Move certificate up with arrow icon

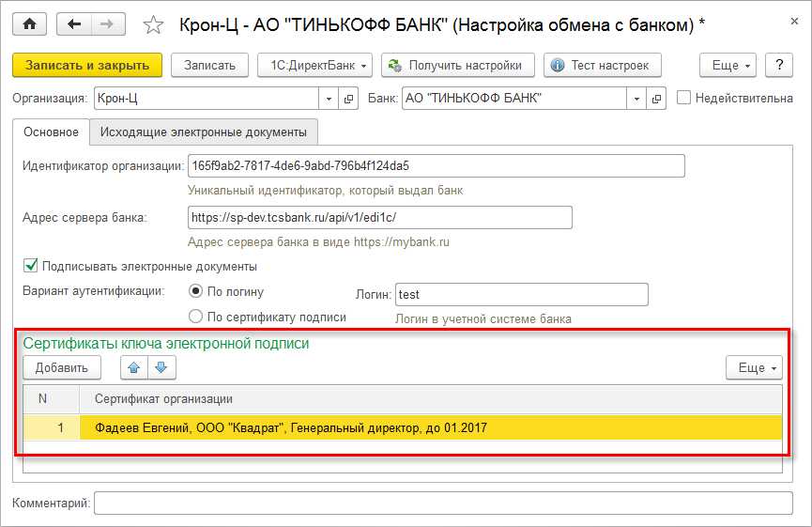click(133, 367)
